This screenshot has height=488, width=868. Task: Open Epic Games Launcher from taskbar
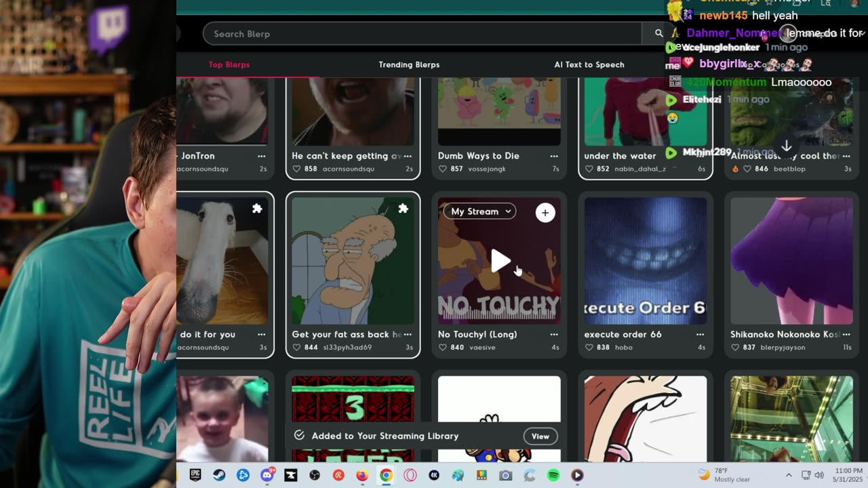pos(195,475)
